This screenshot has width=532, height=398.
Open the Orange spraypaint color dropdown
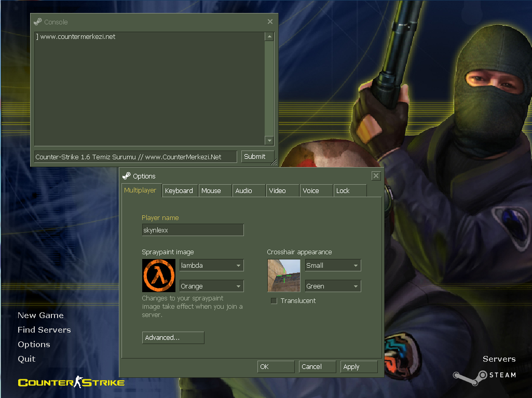211,286
